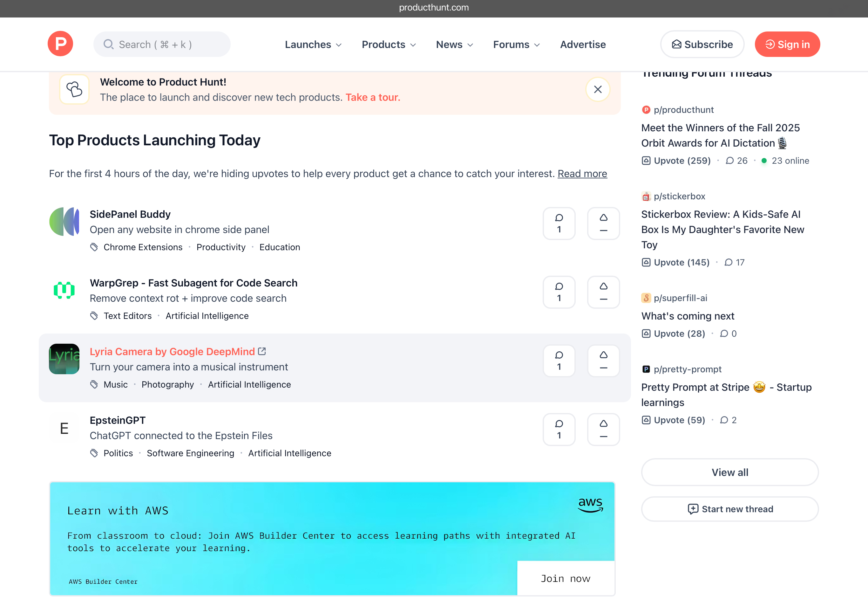
Task: Click the welcome banner hearts icon
Action: pos(74,90)
